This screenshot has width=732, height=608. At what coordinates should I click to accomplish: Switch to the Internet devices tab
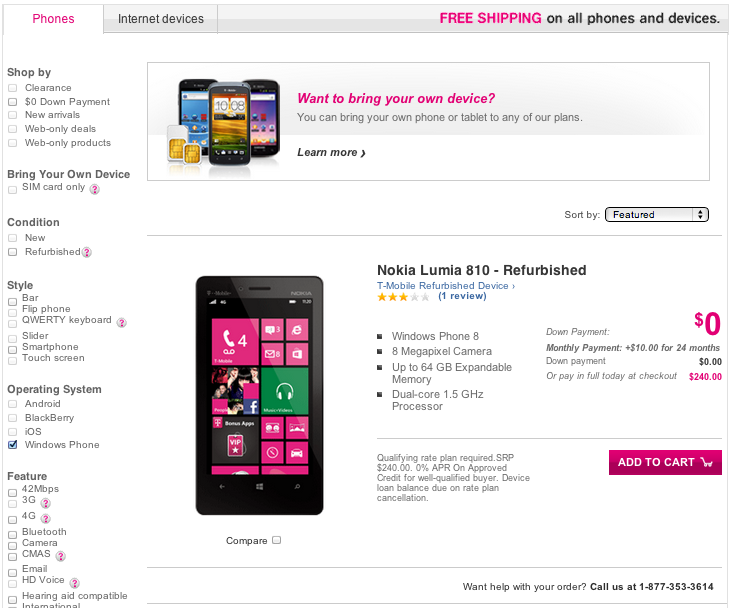(x=160, y=19)
